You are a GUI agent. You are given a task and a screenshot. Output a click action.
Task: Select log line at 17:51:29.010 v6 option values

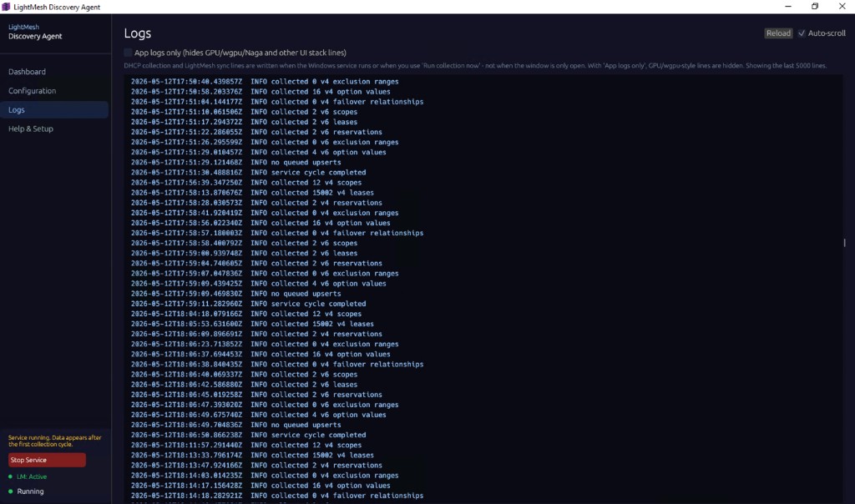(x=259, y=152)
